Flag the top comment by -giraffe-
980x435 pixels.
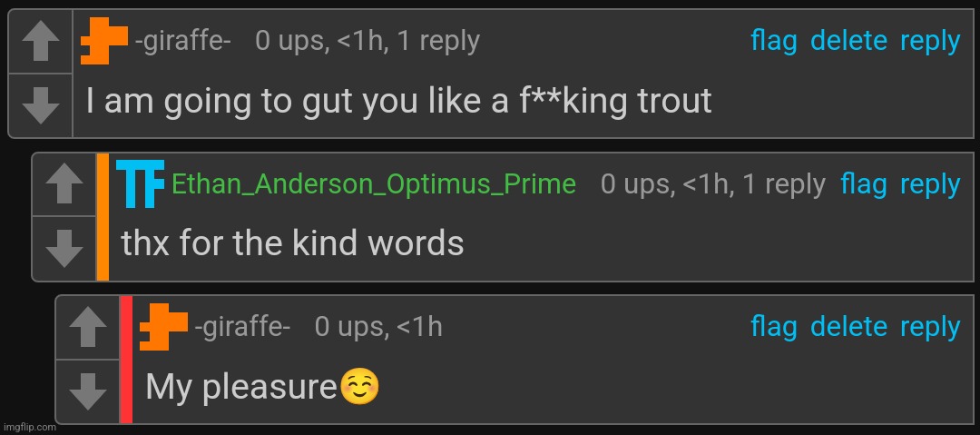[x=774, y=41]
